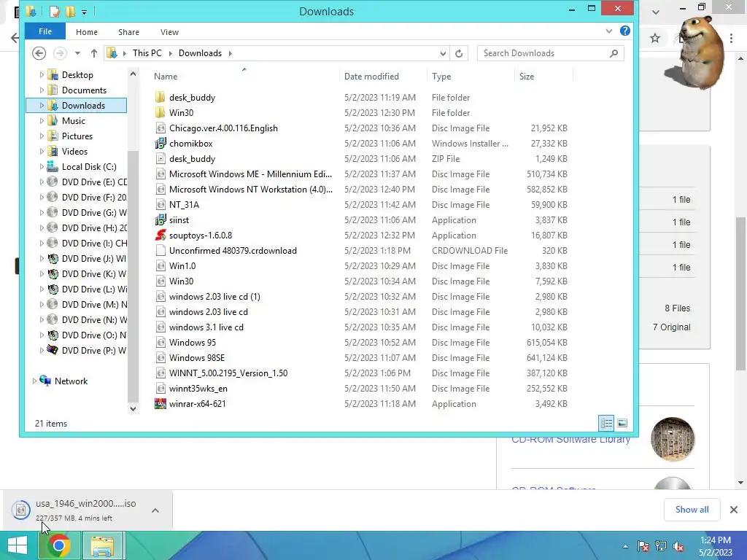Click the New folder quick access icon
Screen dimensions: 747x560
70,12
